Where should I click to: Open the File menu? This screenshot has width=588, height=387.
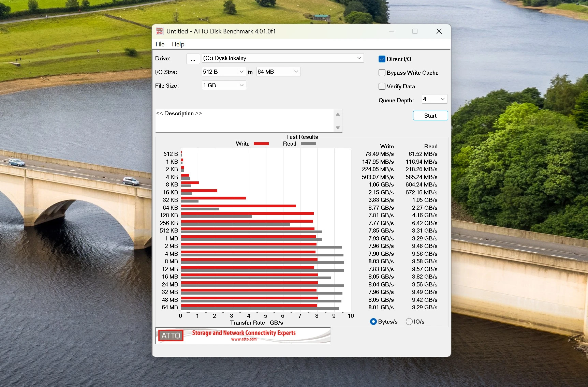coord(160,44)
